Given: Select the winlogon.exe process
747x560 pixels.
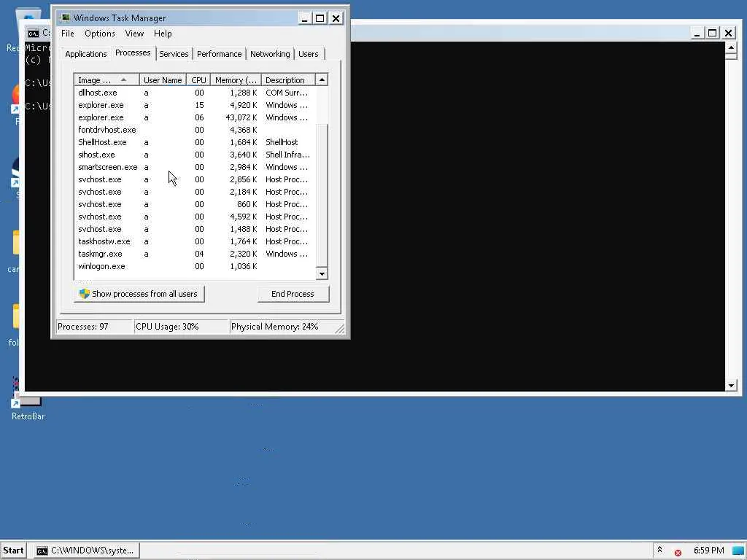Looking at the screenshot, I should [x=195, y=266].
